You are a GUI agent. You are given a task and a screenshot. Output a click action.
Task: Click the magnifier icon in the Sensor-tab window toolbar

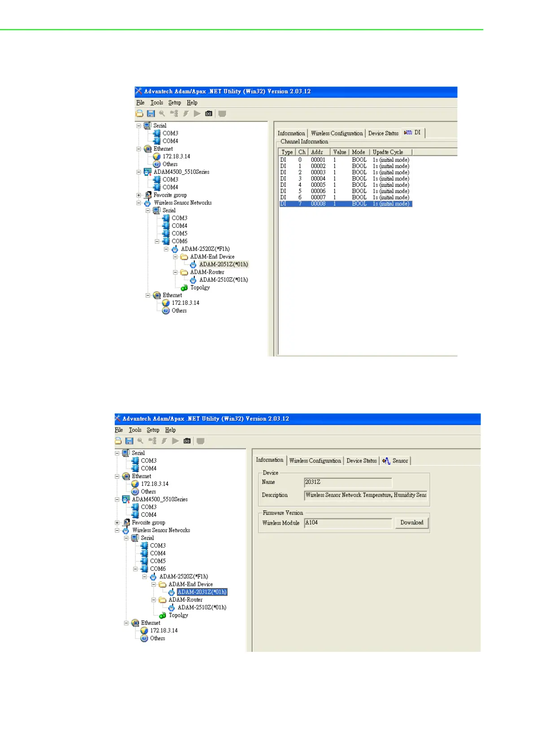pos(140,441)
